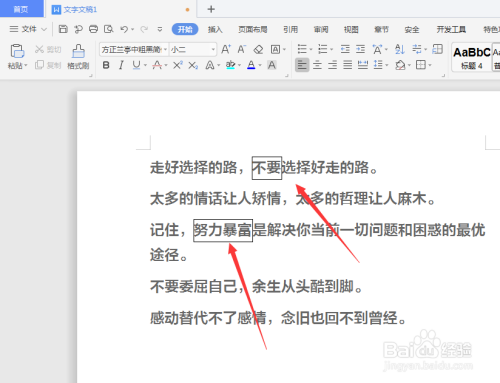Click the text tools icon beside paragraph marks

coord(437,49)
